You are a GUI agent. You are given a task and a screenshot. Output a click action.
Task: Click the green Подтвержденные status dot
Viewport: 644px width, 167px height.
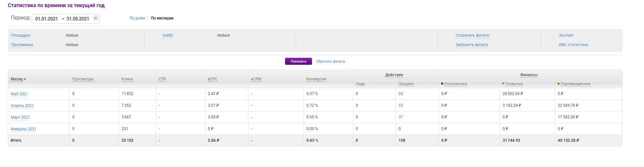coord(558,84)
